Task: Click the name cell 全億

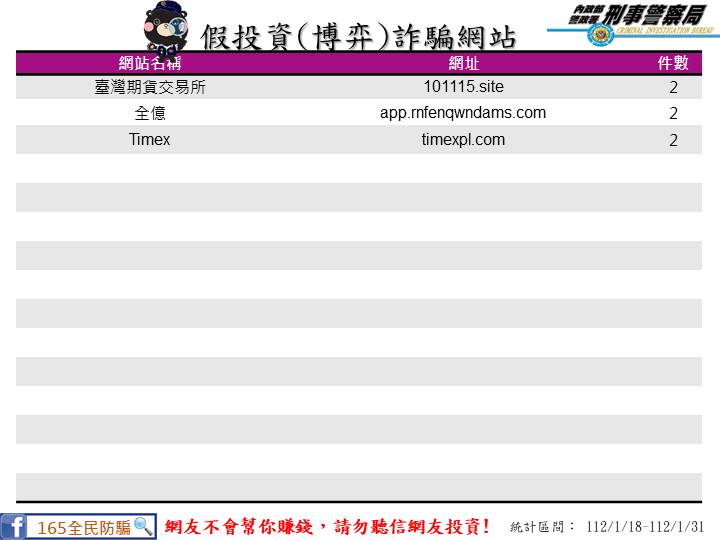Action: pyautogui.click(x=150, y=113)
